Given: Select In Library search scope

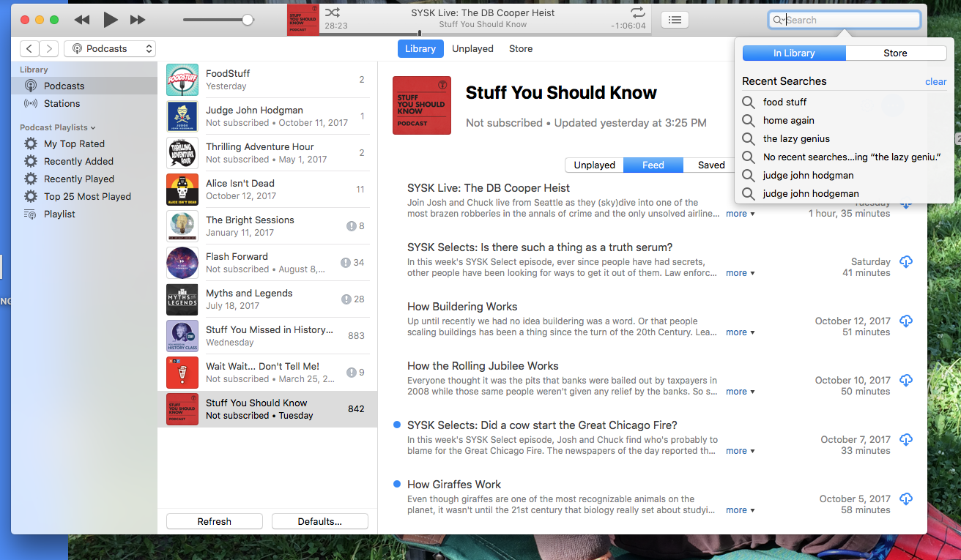Looking at the screenshot, I should pyautogui.click(x=794, y=53).
